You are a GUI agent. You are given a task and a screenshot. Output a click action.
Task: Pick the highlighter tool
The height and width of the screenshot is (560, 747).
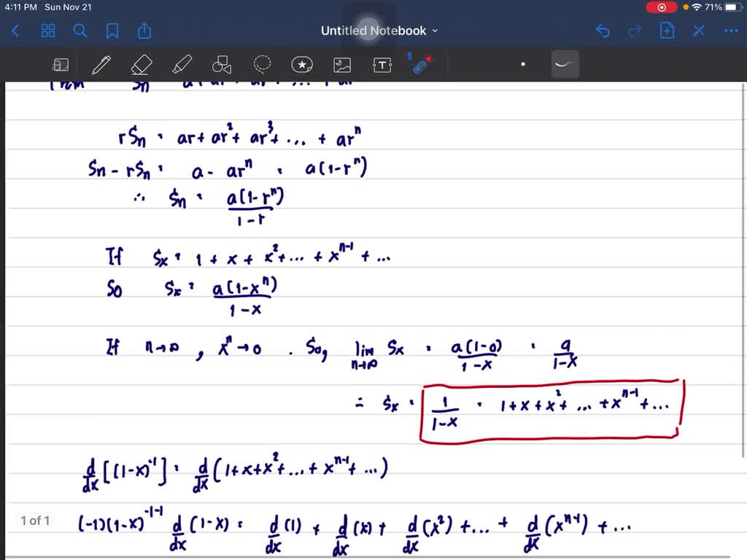click(x=182, y=64)
